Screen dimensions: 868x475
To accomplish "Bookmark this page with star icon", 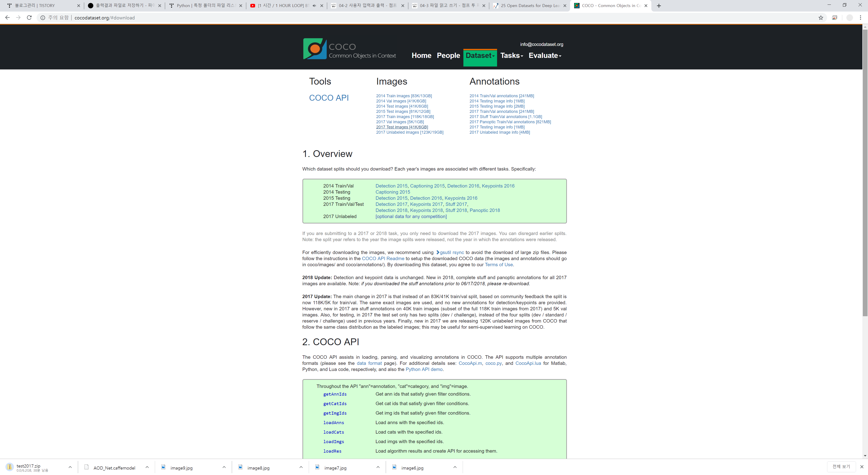I will [x=821, y=18].
